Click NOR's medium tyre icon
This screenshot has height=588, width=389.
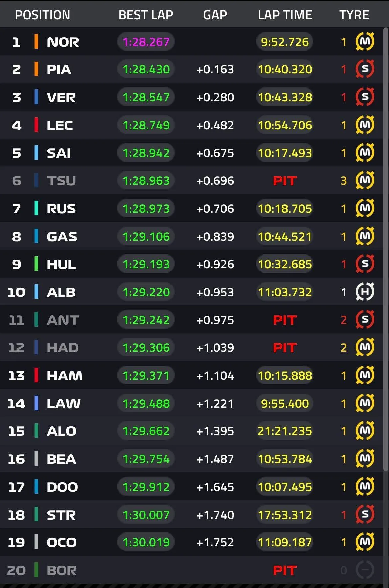pos(365,42)
